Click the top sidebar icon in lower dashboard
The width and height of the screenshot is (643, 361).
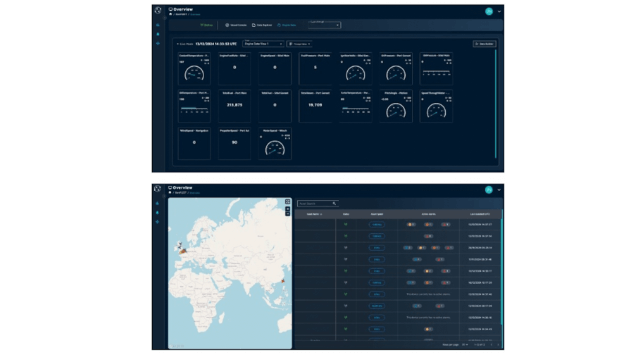click(x=157, y=203)
